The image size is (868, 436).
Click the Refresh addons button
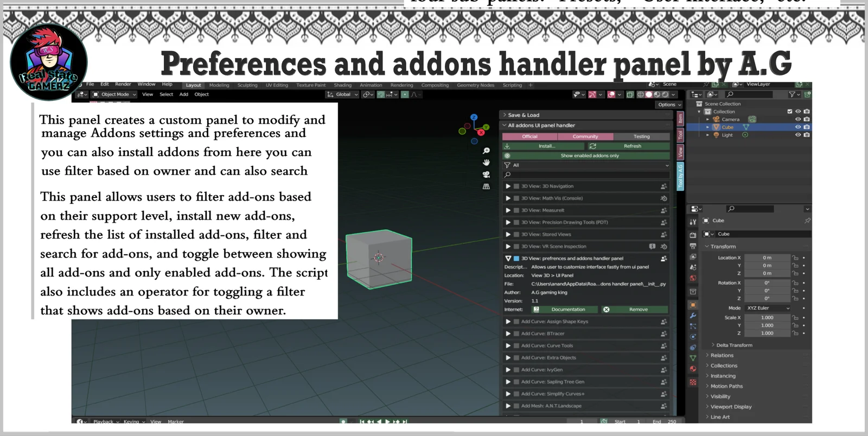(628, 146)
